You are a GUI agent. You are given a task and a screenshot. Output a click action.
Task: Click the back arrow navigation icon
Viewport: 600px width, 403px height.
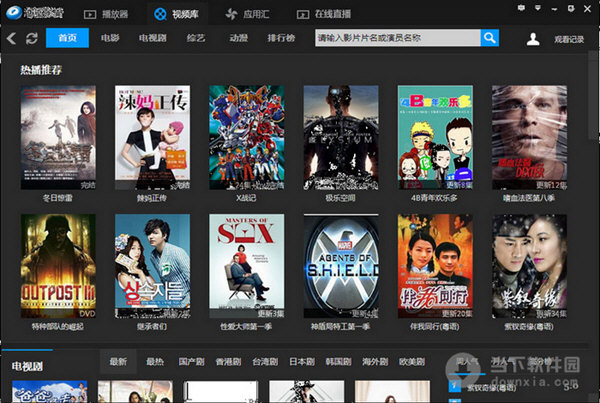coord(11,38)
